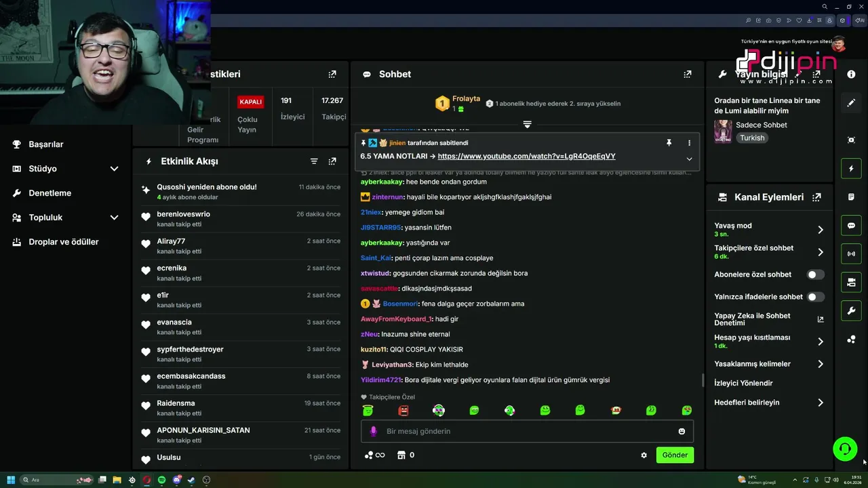
Task: Click the wrench tools icon in right sidebar
Action: (x=851, y=311)
